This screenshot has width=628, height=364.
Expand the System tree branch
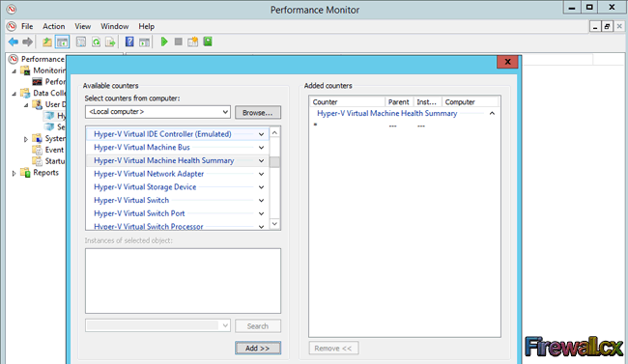pos(26,139)
